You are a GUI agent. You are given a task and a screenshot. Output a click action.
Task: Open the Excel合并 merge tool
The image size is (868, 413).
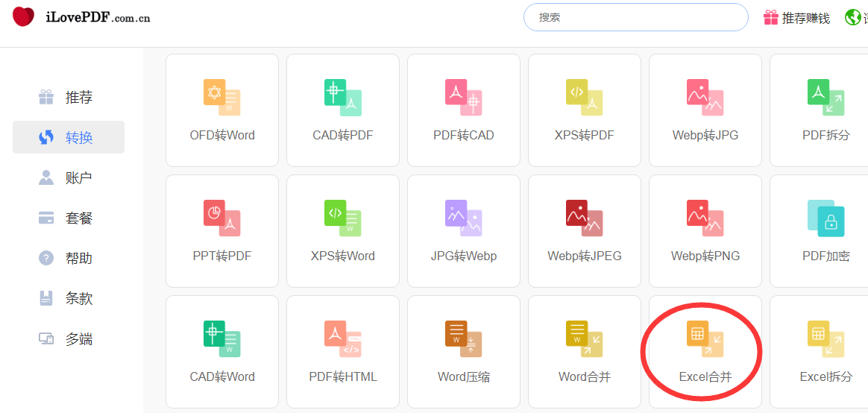(705, 352)
